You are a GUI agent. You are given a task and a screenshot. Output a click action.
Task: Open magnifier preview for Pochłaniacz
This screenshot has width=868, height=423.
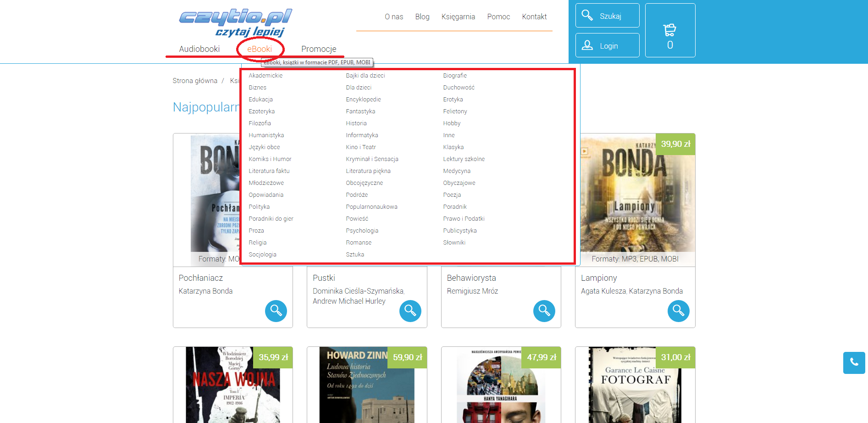pos(276,311)
